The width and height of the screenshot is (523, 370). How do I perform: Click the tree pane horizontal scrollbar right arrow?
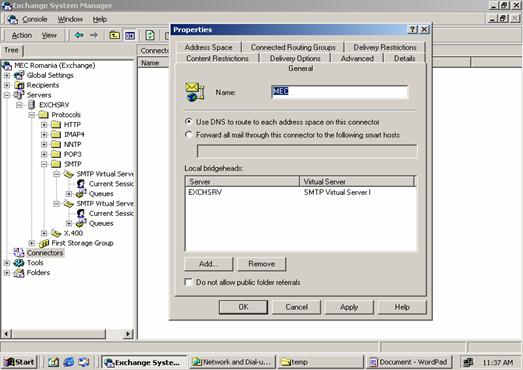pyautogui.click(x=128, y=334)
